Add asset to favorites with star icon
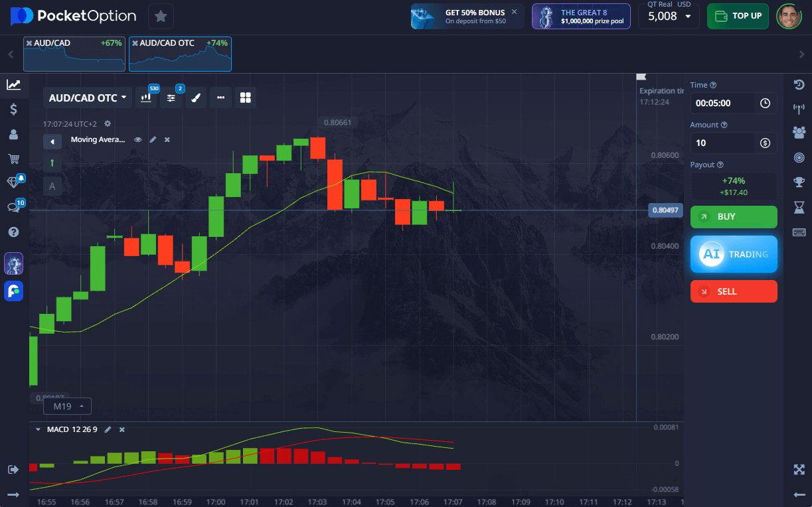812x507 pixels. (161, 16)
